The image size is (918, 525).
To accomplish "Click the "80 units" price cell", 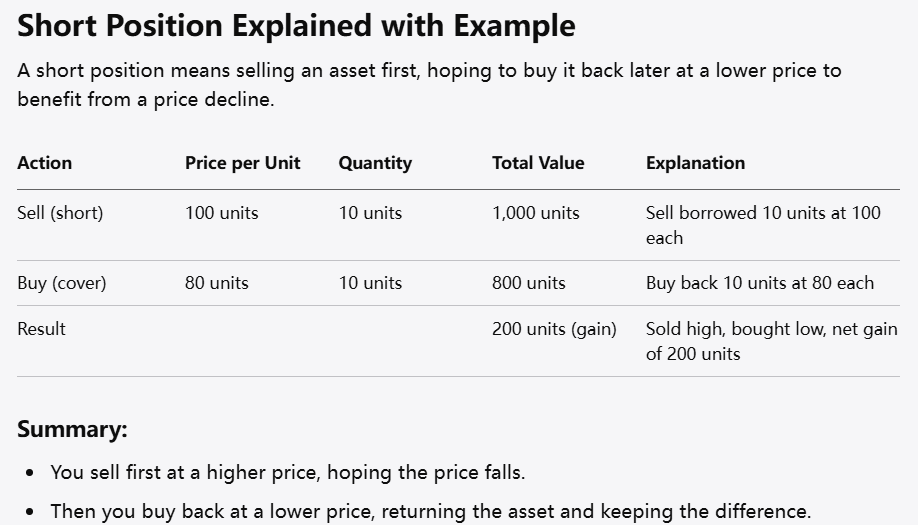I will (216, 283).
